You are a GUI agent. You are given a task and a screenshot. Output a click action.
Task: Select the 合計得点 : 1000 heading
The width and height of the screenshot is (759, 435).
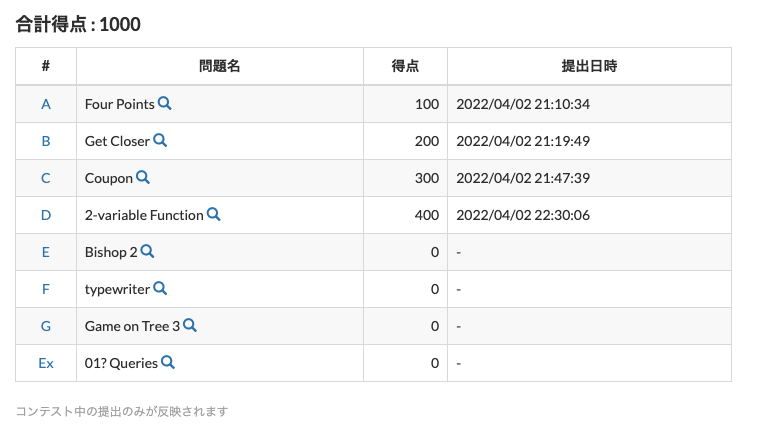(78, 24)
